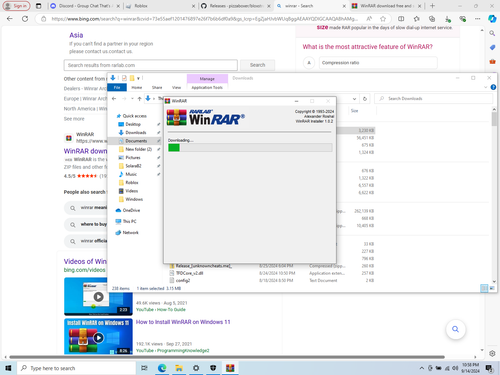Image resolution: width=500 pixels, height=375 pixels.
Task: Play Install WinRAR on Windows 11 thumbnail
Action: tap(98, 336)
